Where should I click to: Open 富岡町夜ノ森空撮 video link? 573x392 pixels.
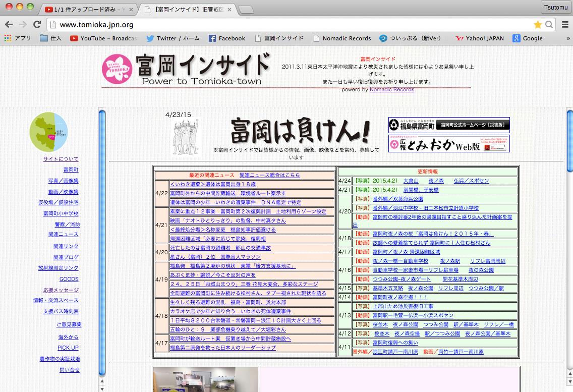point(400,297)
